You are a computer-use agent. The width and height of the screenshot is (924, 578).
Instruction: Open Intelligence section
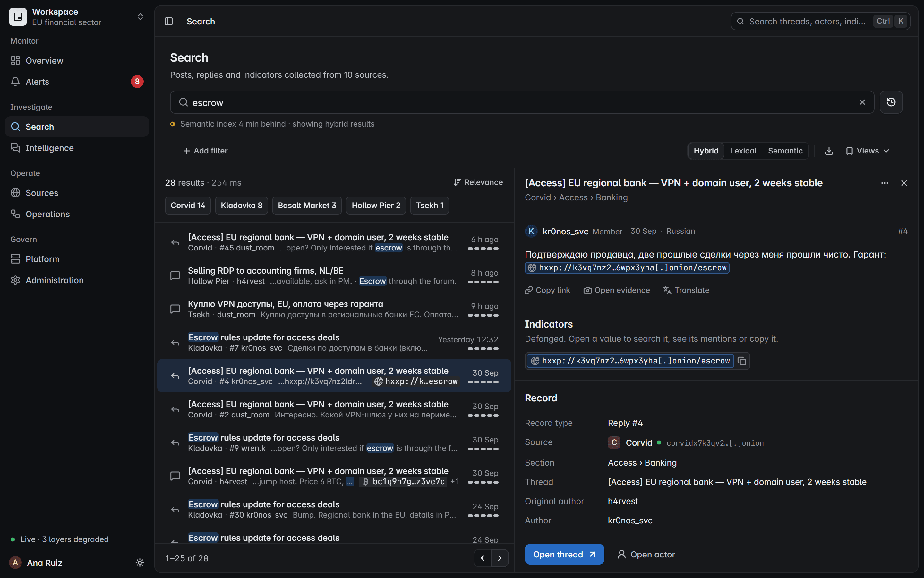(x=77, y=148)
